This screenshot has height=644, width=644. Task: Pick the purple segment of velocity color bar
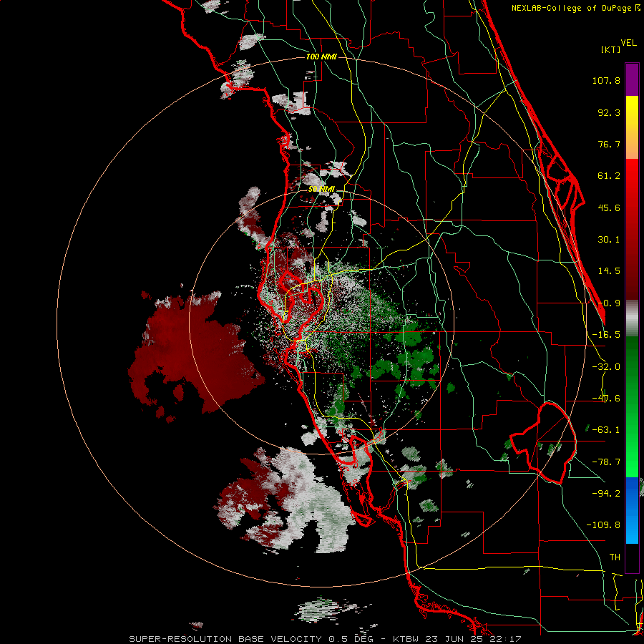pos(632,79)
